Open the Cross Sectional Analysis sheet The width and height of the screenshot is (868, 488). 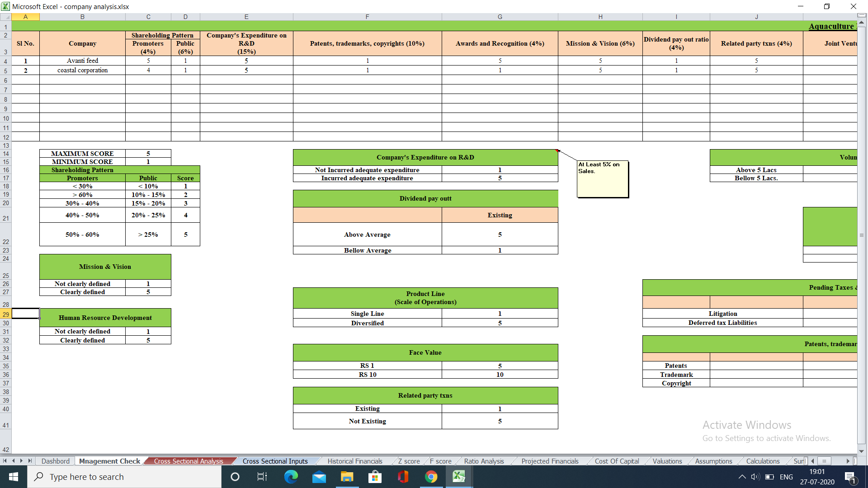click(x=189, y=461)
